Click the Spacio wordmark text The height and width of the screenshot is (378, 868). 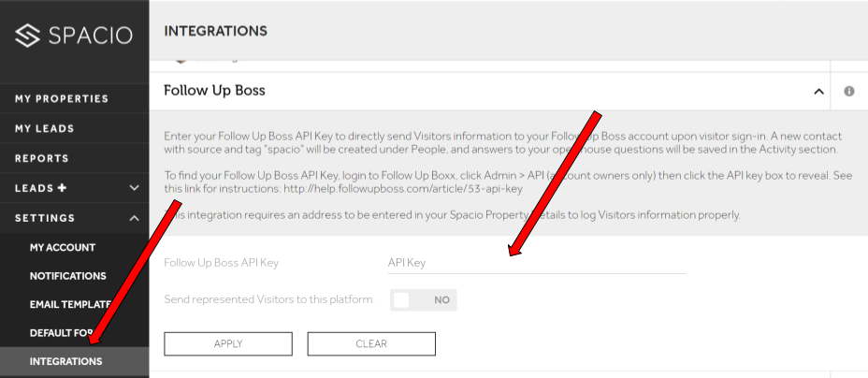90,36
